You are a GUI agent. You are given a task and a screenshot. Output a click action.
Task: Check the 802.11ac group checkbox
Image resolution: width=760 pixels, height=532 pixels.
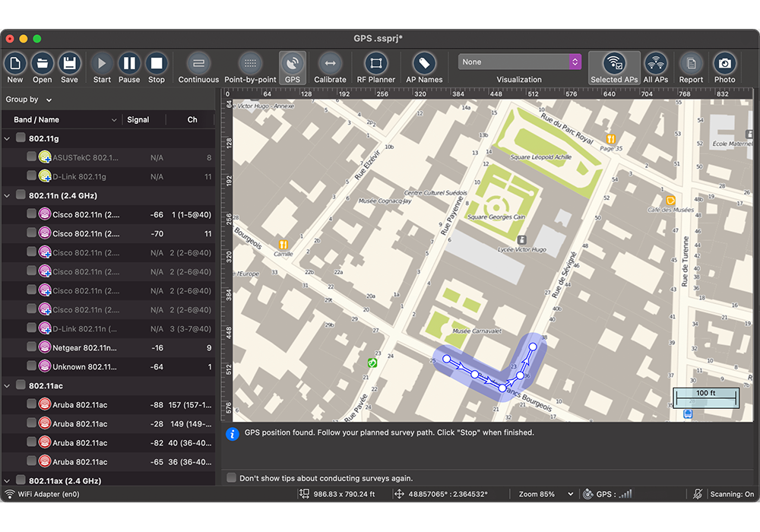click(x=21, y=385)
